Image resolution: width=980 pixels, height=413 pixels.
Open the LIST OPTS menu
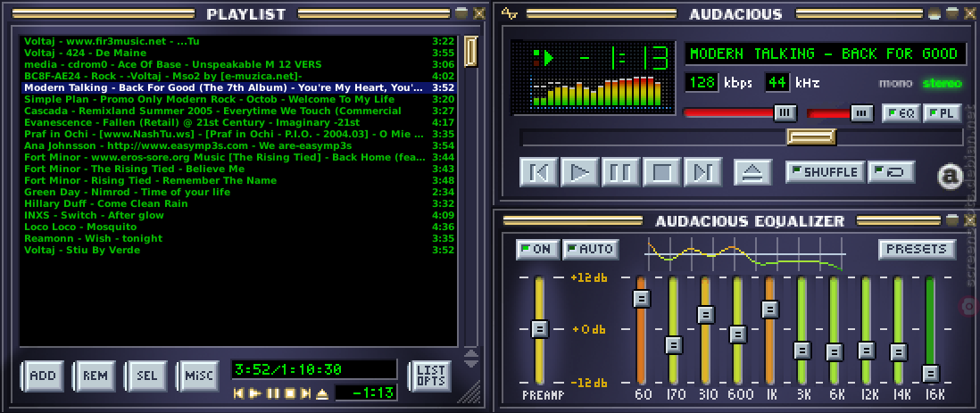tap(430, 376)
